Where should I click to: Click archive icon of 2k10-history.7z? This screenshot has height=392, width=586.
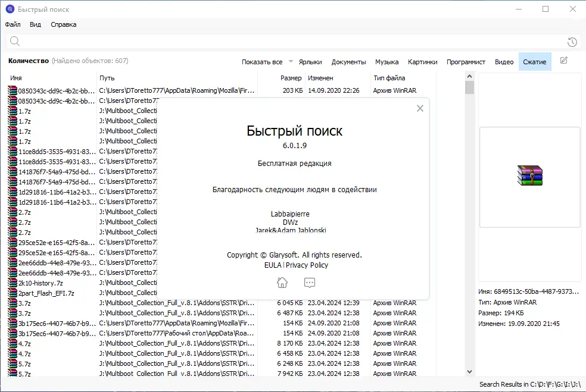coord(13,283)
